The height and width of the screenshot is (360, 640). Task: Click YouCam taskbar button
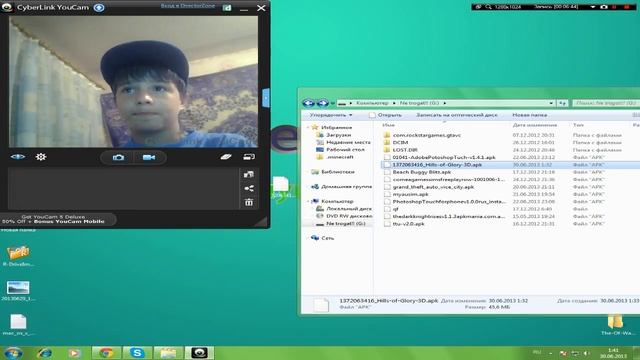click(x=199, y=353)
